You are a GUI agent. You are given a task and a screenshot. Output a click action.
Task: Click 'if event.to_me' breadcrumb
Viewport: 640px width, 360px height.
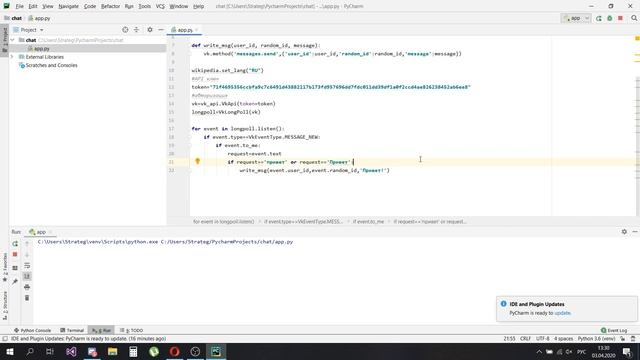pos(368,222)
